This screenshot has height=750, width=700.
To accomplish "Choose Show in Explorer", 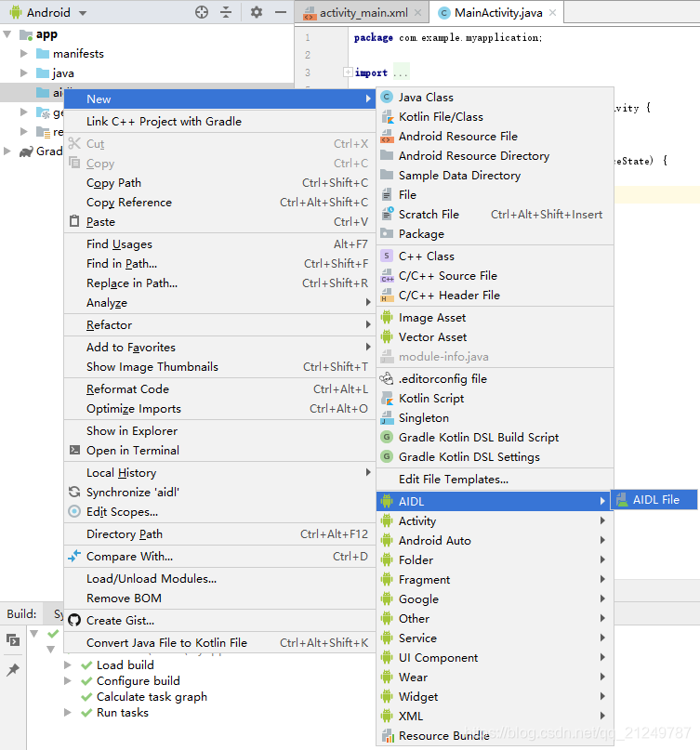I will tap(219, 431).
